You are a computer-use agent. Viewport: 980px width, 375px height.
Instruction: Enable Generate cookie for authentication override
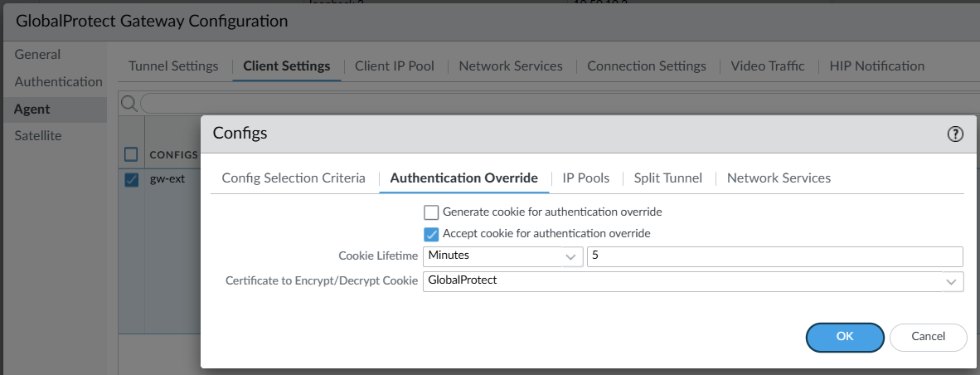coord(431,212)
